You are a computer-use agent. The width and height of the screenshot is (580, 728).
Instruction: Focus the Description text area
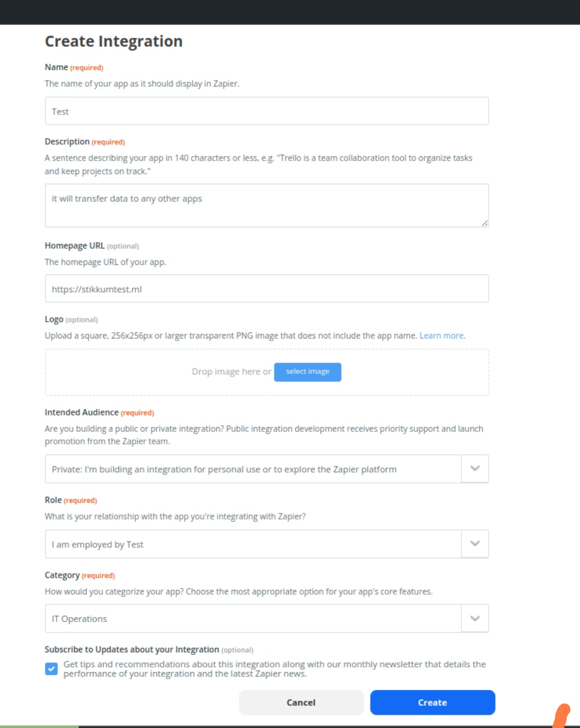pos(266,205)
